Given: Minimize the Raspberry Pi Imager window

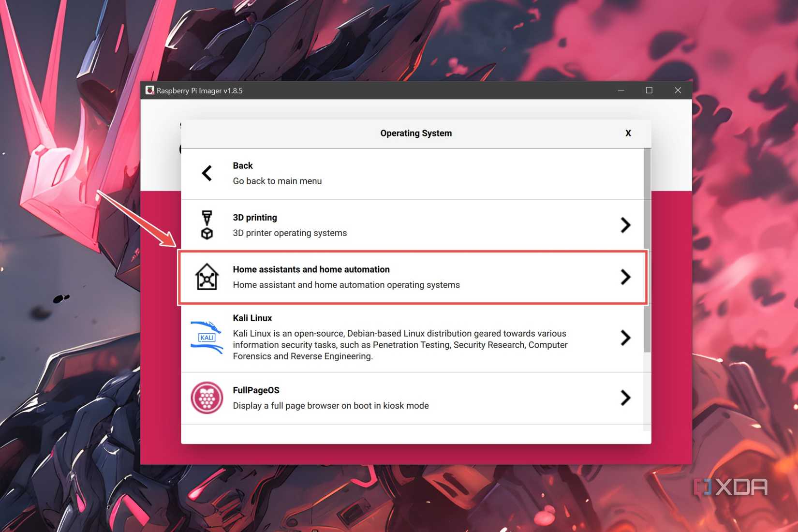Looking at the screenshot, I should click(621, 90).
